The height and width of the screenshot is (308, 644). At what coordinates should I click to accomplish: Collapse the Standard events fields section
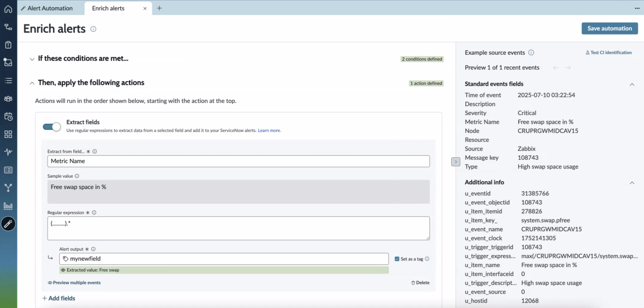point(632,84)
